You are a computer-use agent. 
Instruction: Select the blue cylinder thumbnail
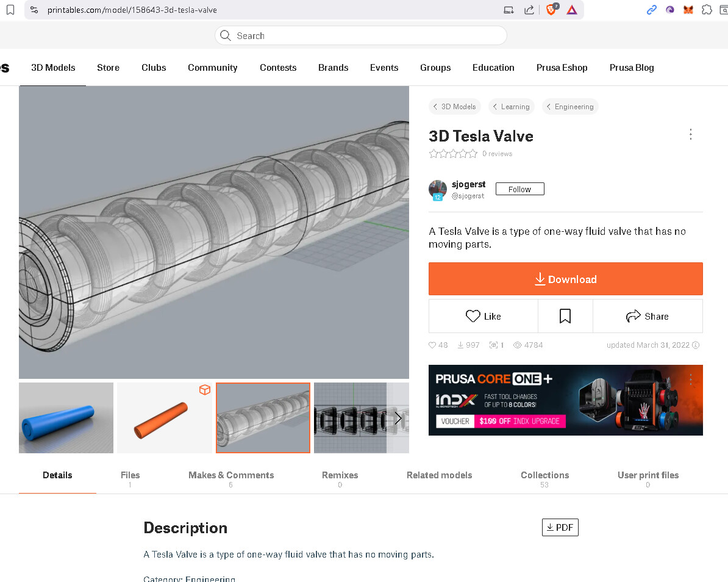point(66,418)
